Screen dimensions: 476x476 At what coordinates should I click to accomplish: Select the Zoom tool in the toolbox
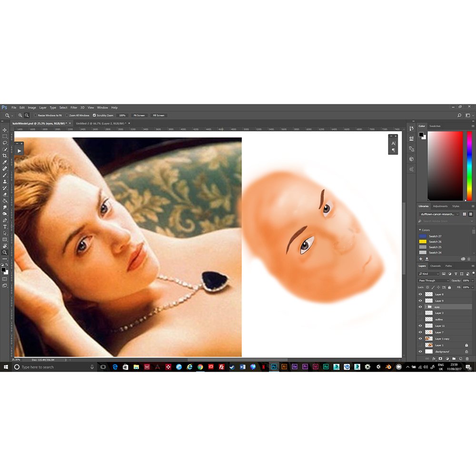(x=5, y=252)
